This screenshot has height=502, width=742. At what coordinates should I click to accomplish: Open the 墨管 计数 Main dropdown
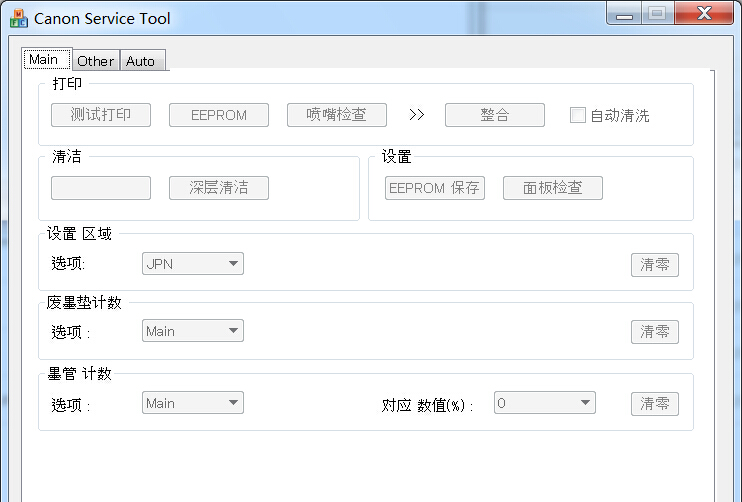click(x=193, y=403)
